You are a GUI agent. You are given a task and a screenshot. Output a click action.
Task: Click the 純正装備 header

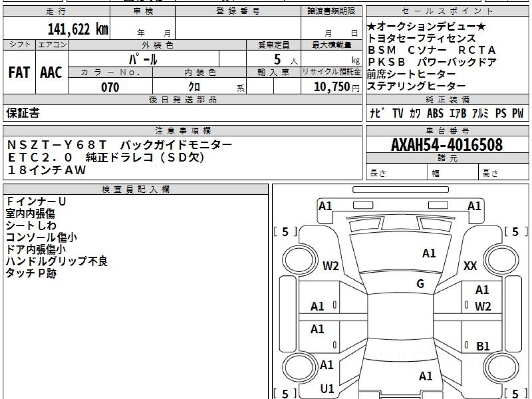[x=447, y=100]
